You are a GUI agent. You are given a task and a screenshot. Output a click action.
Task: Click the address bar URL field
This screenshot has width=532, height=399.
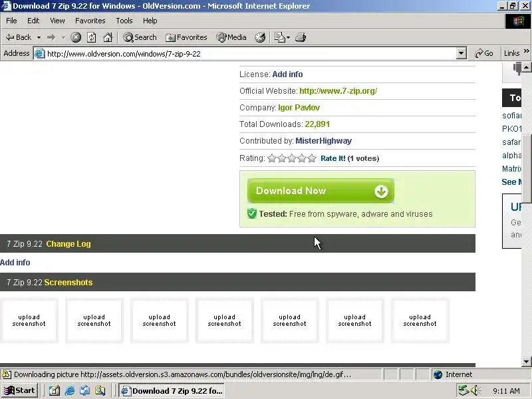point(251,54)
